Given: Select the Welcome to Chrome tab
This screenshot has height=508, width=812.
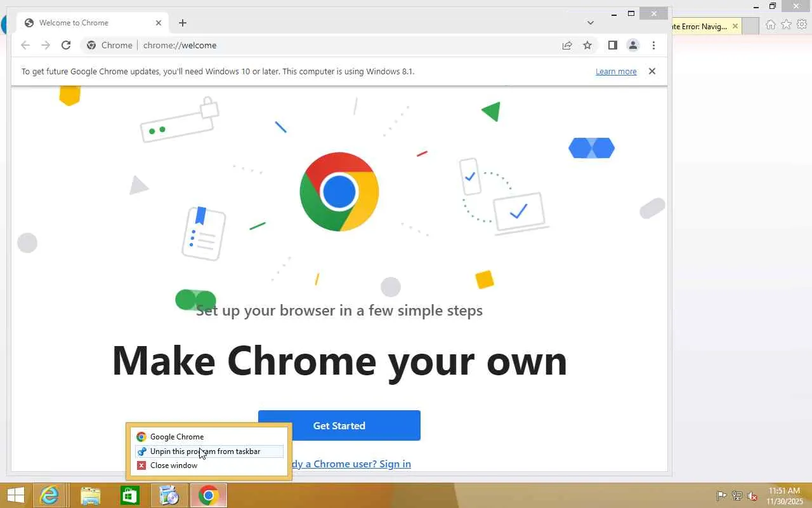Looking at the screenshot, I should pyautogui.click(x=93, y=23).
